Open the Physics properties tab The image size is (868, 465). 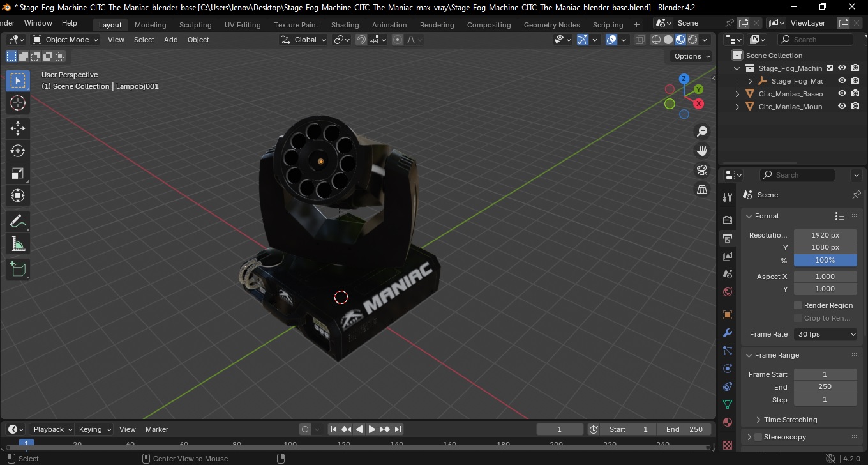point(728,369)
